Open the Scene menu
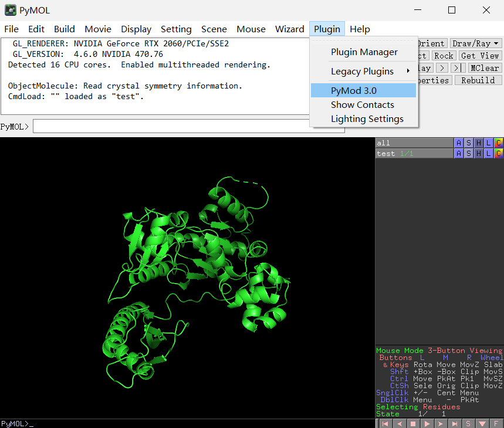The height and width of the screenshot is (428, 504). pos(214,29)
